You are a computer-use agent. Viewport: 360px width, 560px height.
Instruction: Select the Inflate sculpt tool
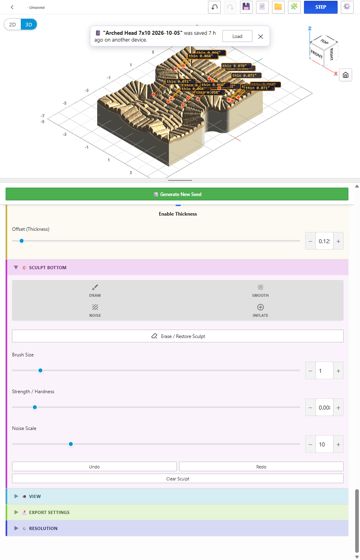tap(260, 310)
